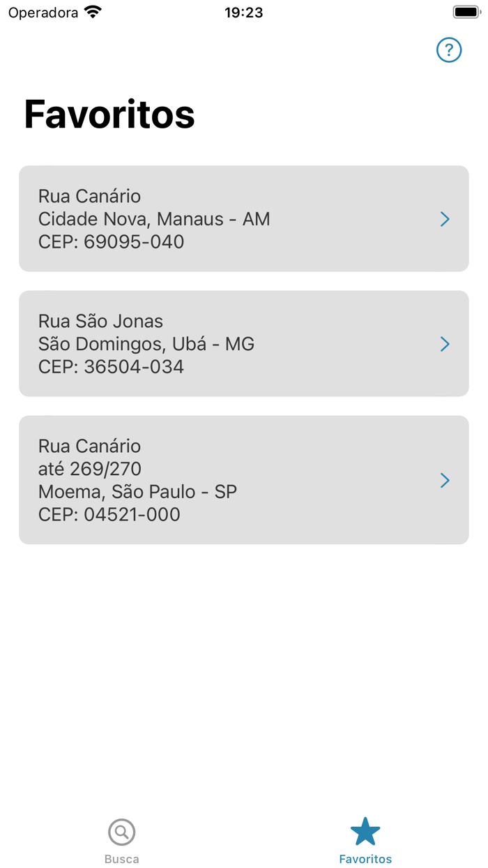Open details for Rua Canário in Manaus

pyautogui.click(x=244, y=218)
